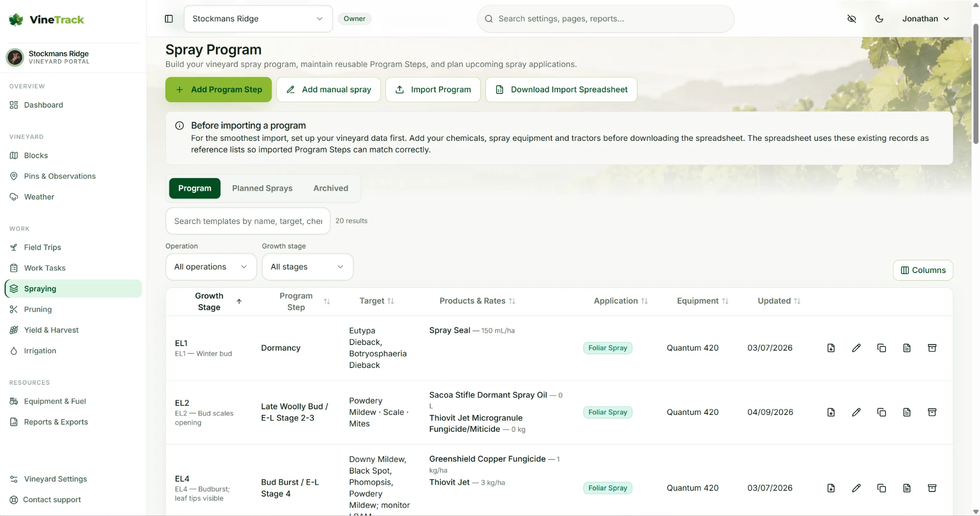Click Add manual spray button
Image resolution: width=980 pixels, height=516 pixels.
[329, 90]
